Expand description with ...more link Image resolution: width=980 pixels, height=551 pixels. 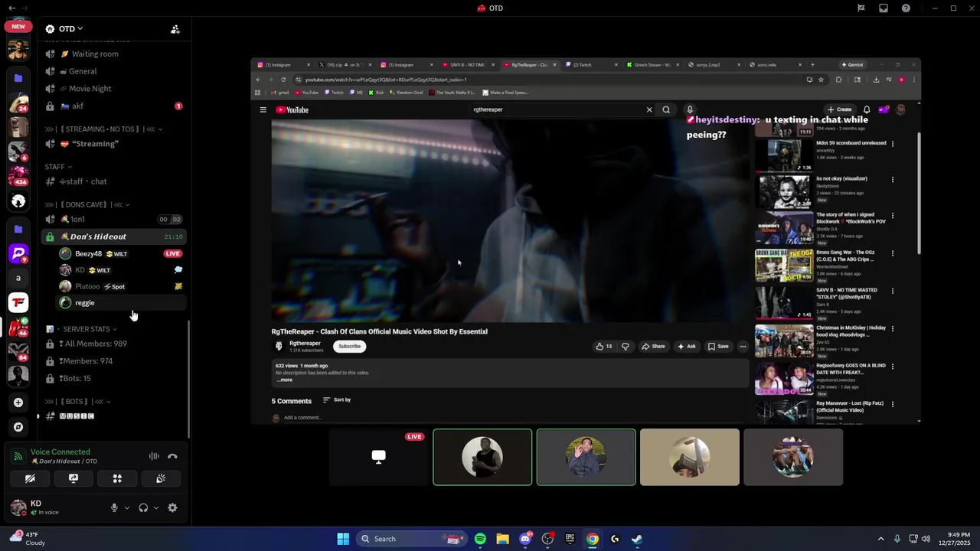click(284, 380)
